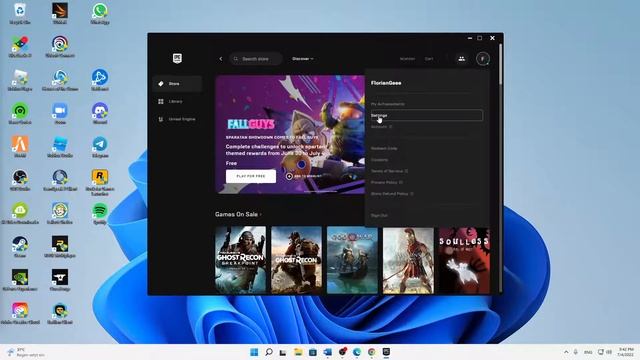The height and width of the screenshot is (360, 640).
Task: Open the Wishlist link in the header
Action: click(407, 59)
